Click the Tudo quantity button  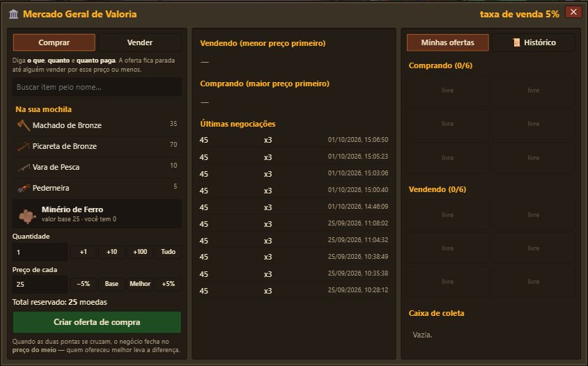point(169,252)
